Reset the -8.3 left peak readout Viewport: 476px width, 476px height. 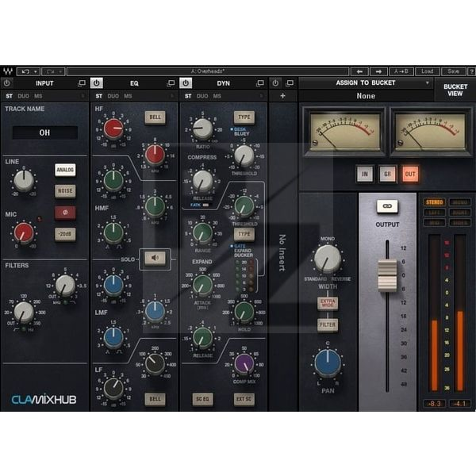(434, 404)
